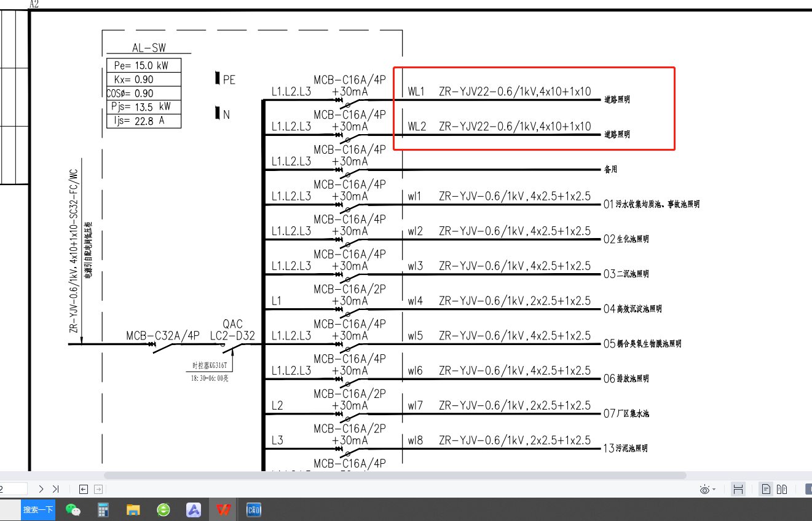Open the green browser taskbar icon

pyautogui.click(x=164, y=510)
